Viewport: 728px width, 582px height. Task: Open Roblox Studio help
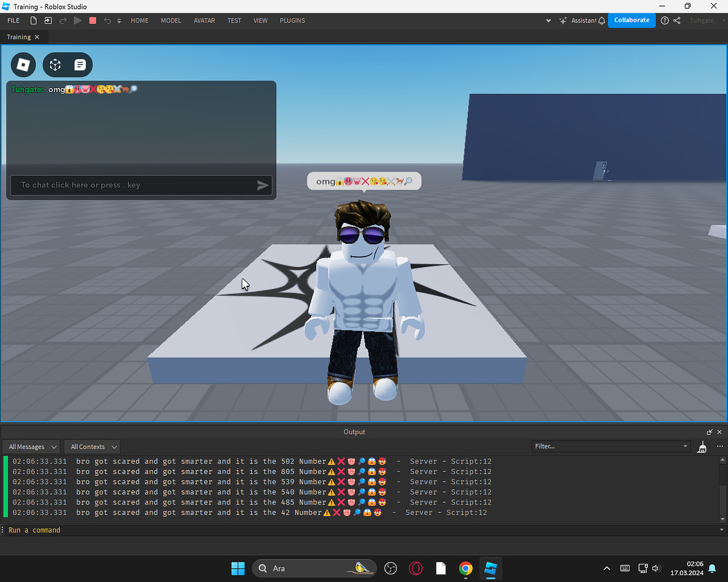665,20
